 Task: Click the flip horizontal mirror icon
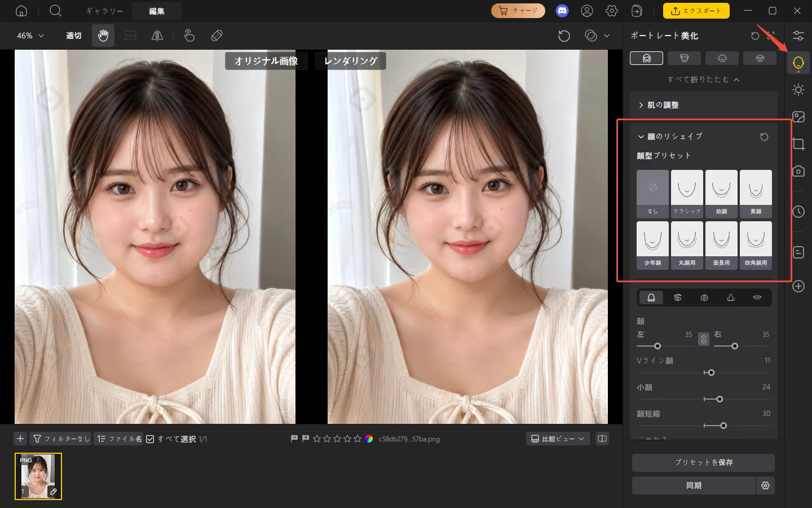click(157, 36)
